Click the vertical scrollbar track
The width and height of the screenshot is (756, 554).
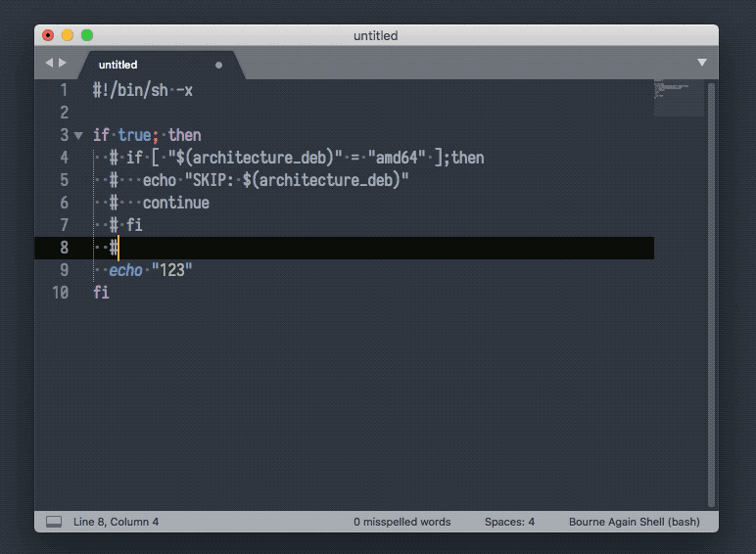(711, 294)
